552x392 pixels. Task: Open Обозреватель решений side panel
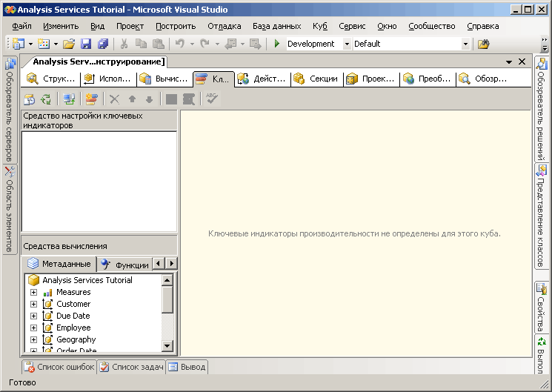542,108
